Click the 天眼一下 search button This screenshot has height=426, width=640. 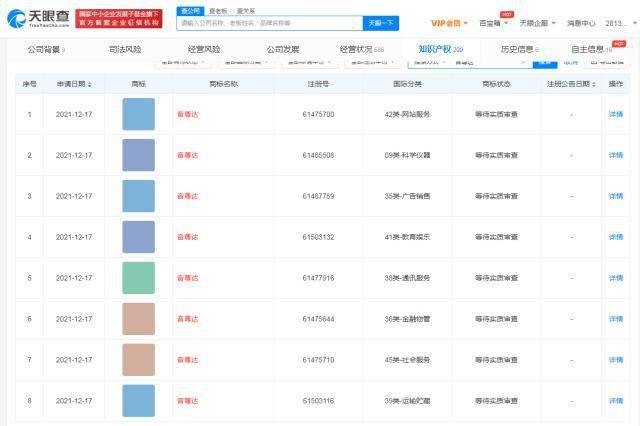[x=380, y=23]
